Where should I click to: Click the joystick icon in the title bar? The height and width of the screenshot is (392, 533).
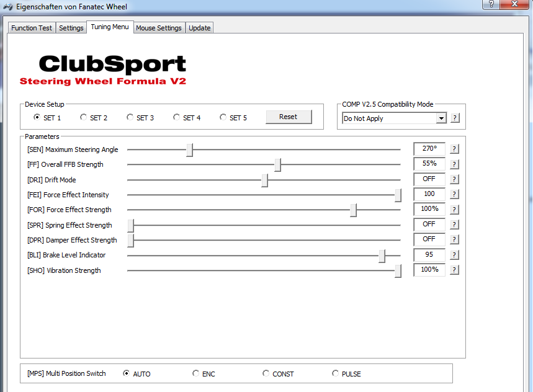tap(8, 6)
